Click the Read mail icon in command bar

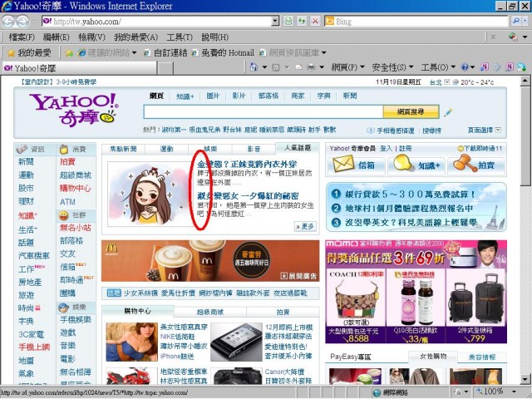click(x=298, y=67)
